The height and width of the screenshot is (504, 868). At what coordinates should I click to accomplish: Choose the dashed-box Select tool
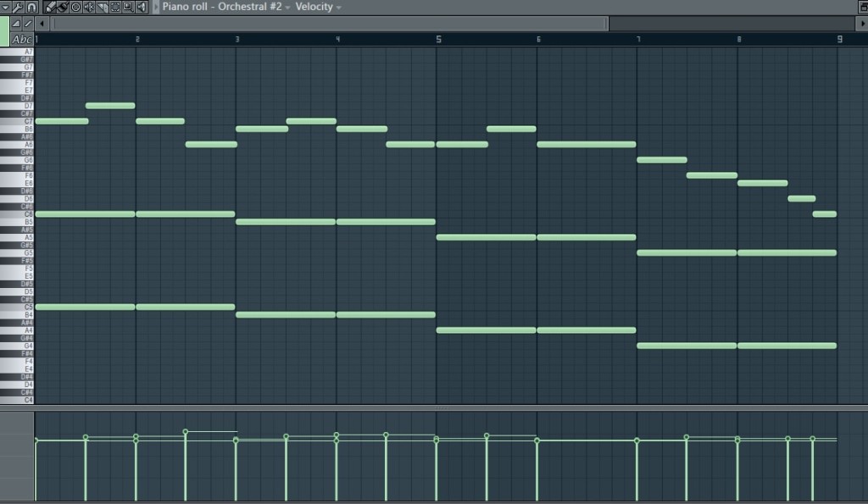coord(114,7)
